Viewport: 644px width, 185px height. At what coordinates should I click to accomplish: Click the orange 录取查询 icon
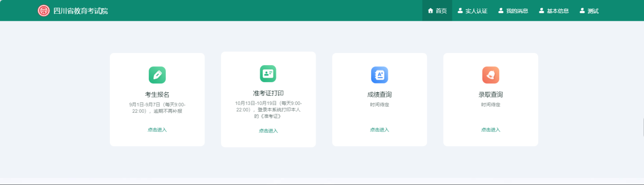point(490,75)
